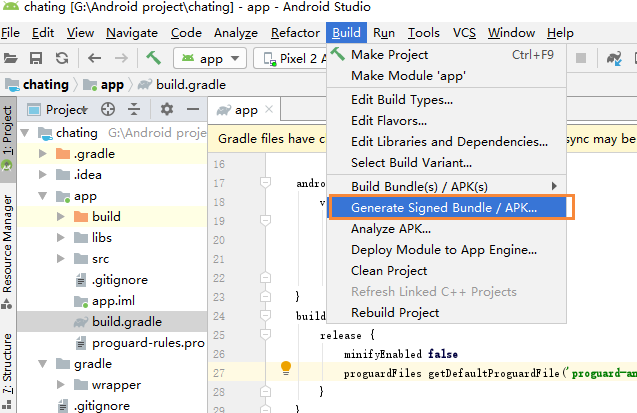This screenshot has height=413, width=637.
Task: Choose Make Module 'app'
Action: [446, 76]
